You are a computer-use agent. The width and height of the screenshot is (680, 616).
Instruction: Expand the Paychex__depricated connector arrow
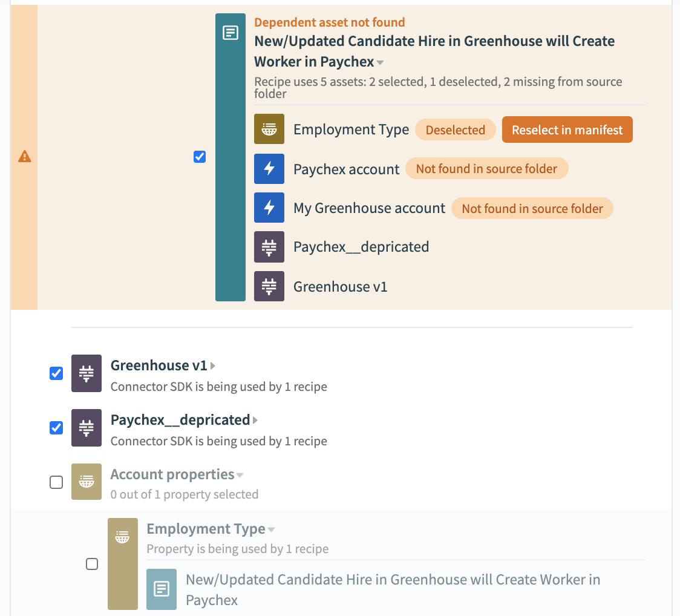[255, 421]
